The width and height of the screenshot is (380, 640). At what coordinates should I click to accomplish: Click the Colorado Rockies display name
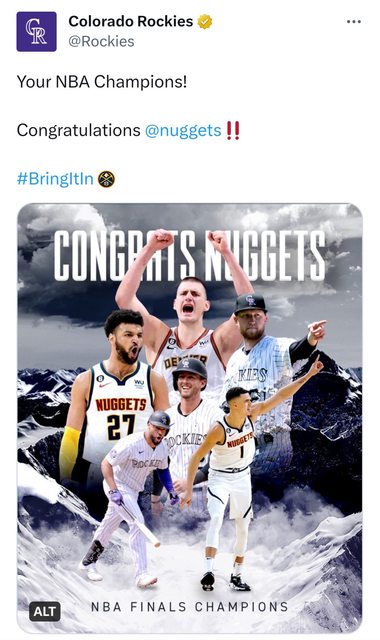tap(131, 21)
